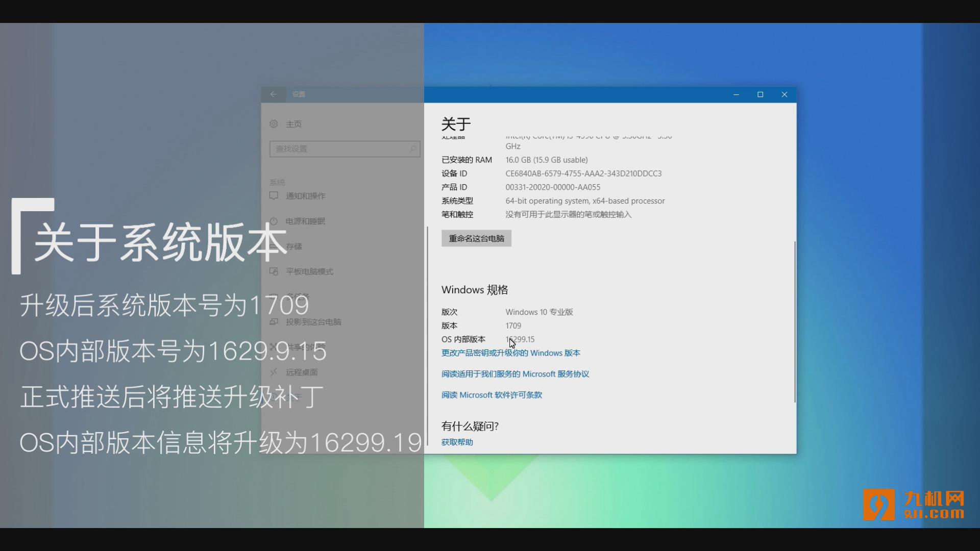
Task: Click the right-side vertical scrollbar
Action: pyautogui.click(x=794, y=321)
